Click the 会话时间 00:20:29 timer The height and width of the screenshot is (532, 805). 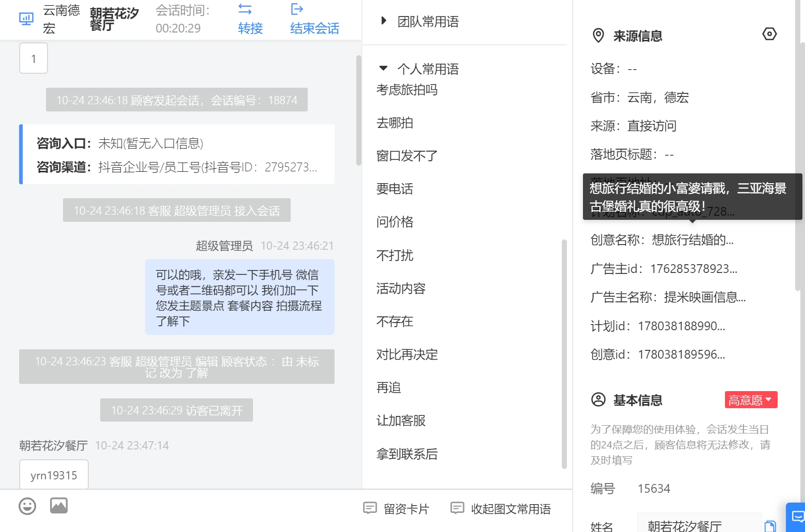[x=183, y=19]
